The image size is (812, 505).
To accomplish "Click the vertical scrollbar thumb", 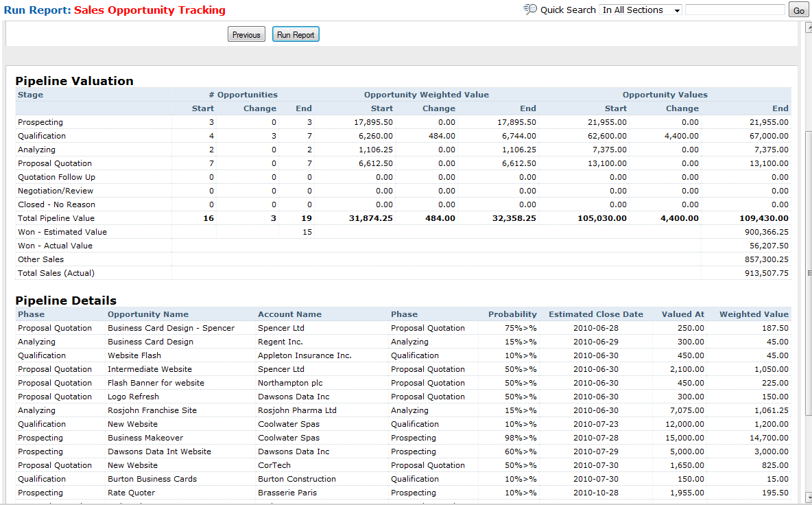I will point(808,273).
